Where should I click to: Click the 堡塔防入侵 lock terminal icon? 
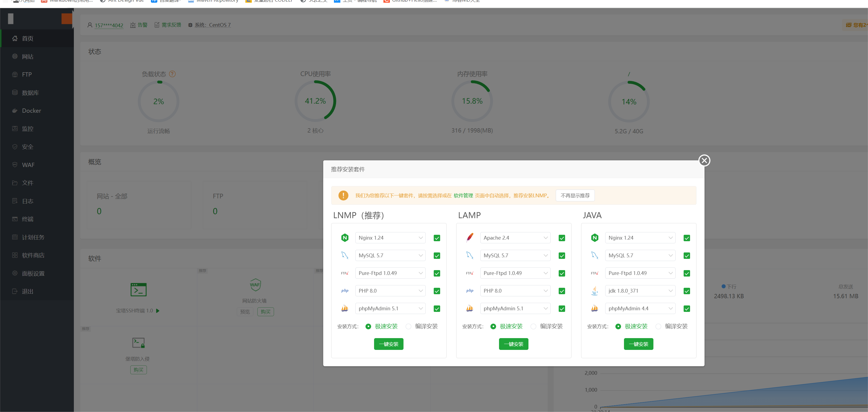[139, 343]
